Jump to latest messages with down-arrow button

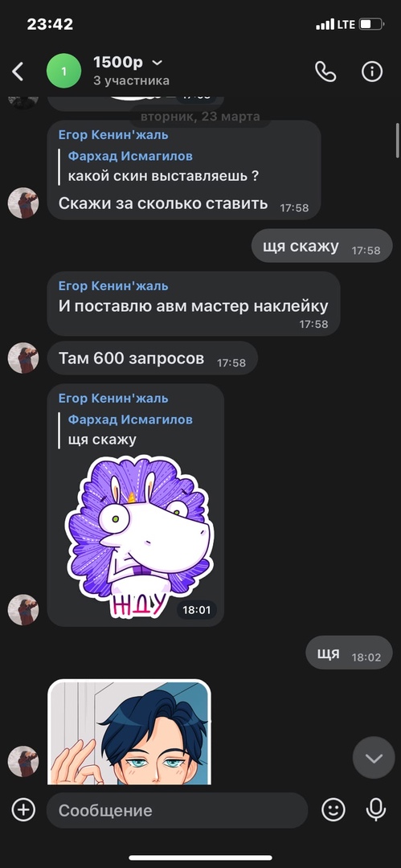pos(374,758)
